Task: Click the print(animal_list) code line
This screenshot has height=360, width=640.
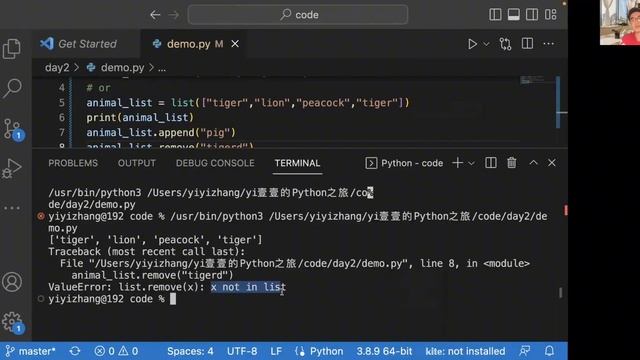Action: 140,118
